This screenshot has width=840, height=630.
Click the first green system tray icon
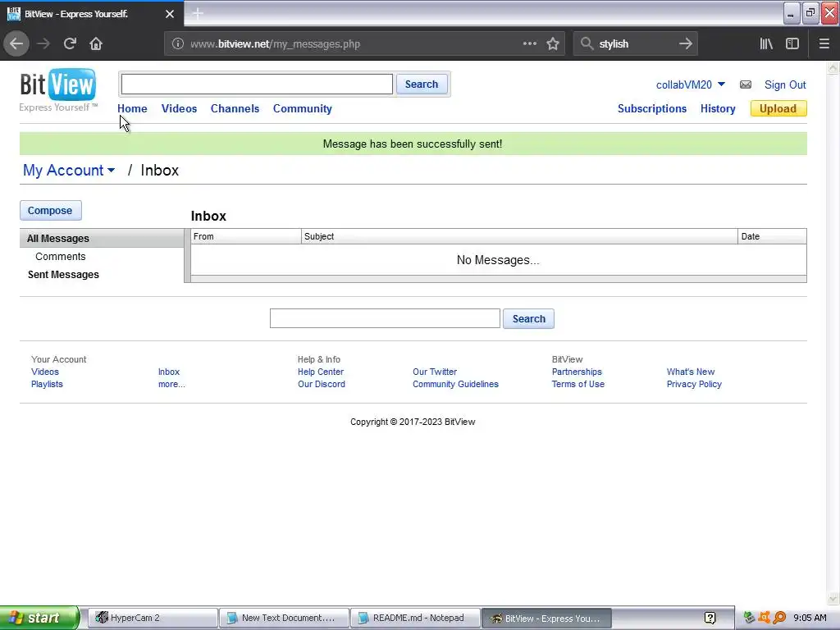click(749, 618)
